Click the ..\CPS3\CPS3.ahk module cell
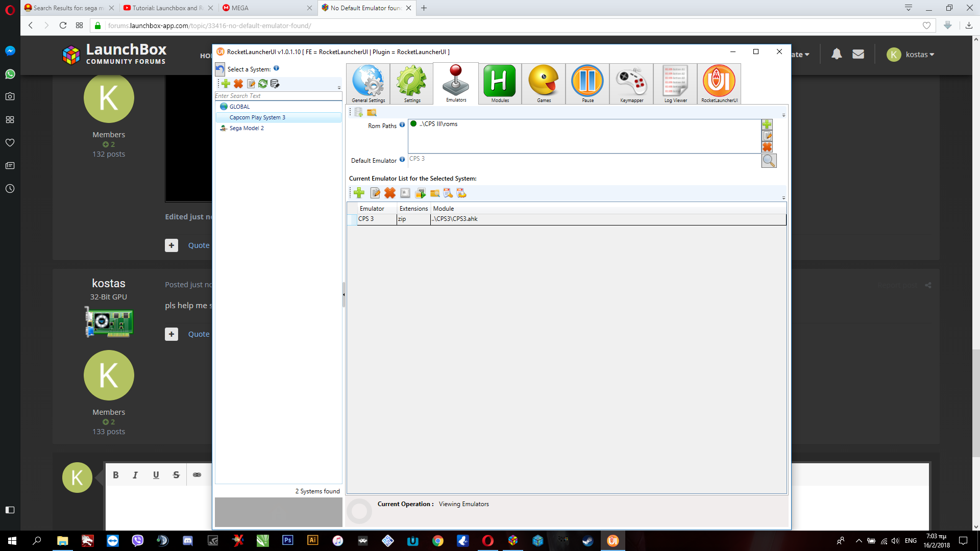The height and width of the screenshot is (551, 980). [608, 219]
